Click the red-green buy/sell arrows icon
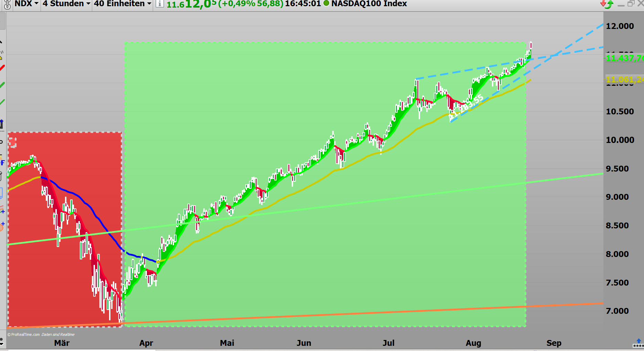Viewport: 644px width, 351px height. click(x=607, y=4)
